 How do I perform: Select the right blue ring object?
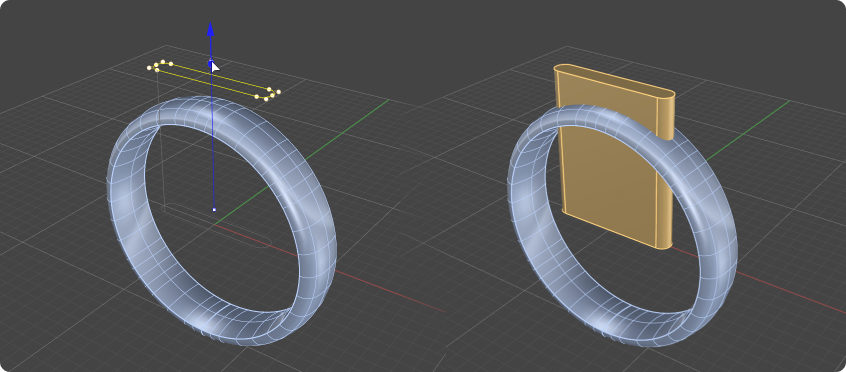point(622,226)
